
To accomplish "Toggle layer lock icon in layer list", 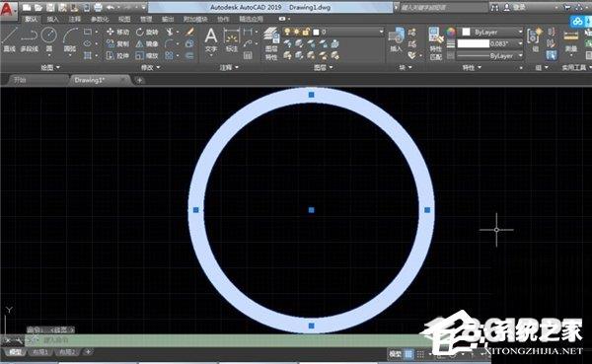I will pos(306,33).
